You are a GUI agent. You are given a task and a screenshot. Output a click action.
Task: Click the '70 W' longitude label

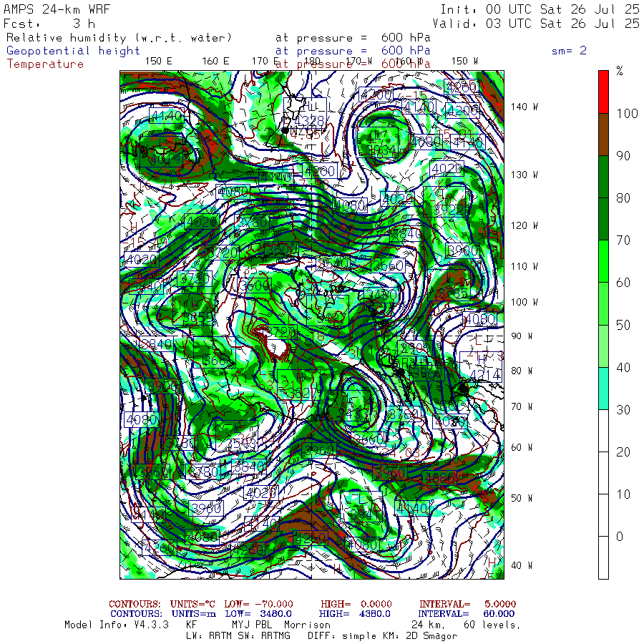(x=522, y=406)
